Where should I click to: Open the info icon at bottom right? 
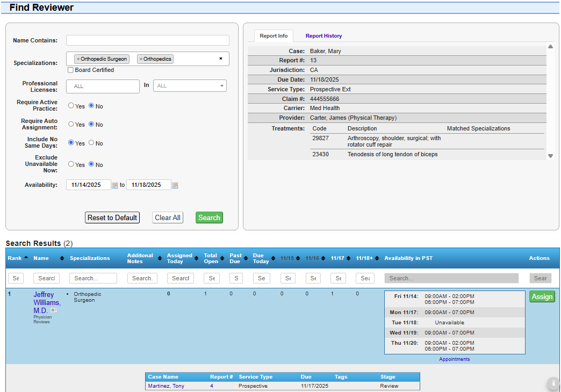[553, 384]
